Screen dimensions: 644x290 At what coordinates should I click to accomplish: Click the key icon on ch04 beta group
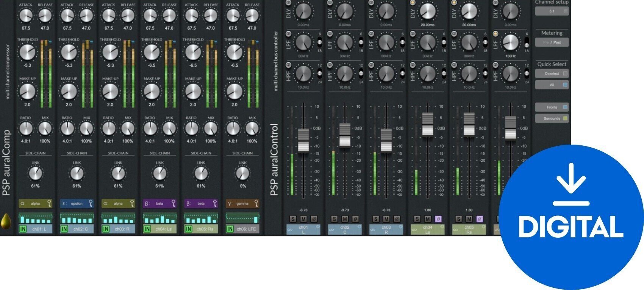pos(174,203)
